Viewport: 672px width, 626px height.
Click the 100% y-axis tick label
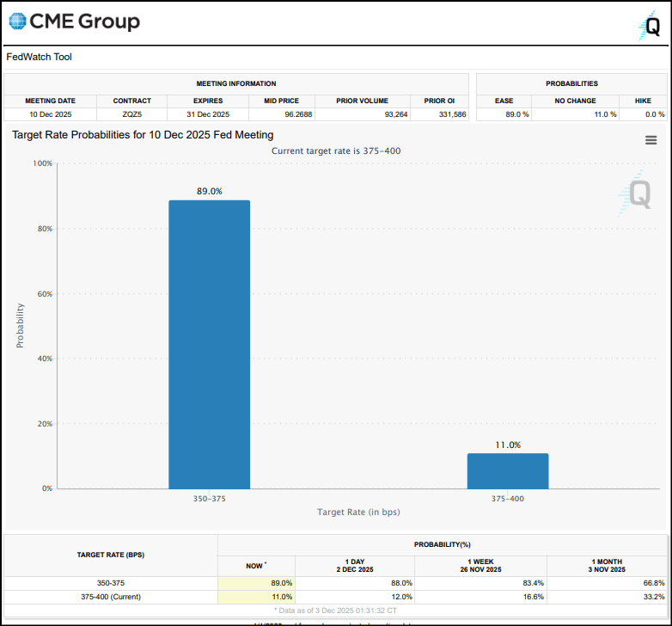pos(42,163)
